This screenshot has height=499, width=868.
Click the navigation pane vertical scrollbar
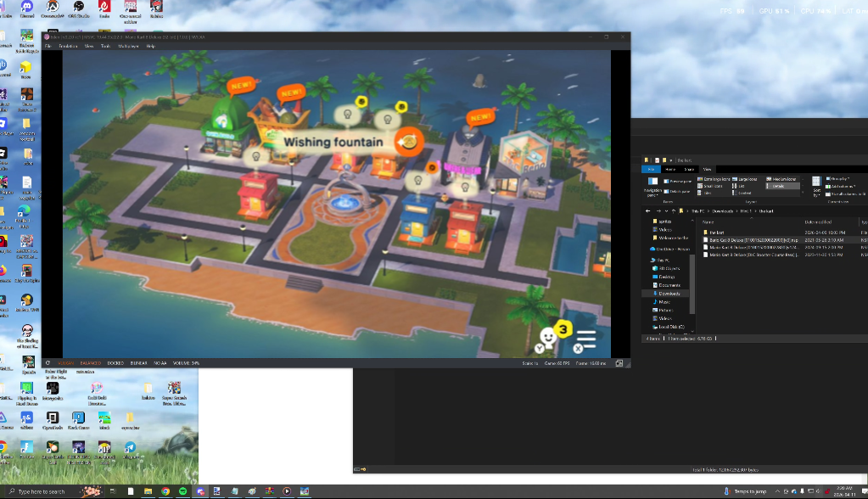click(x=692, y=284)
